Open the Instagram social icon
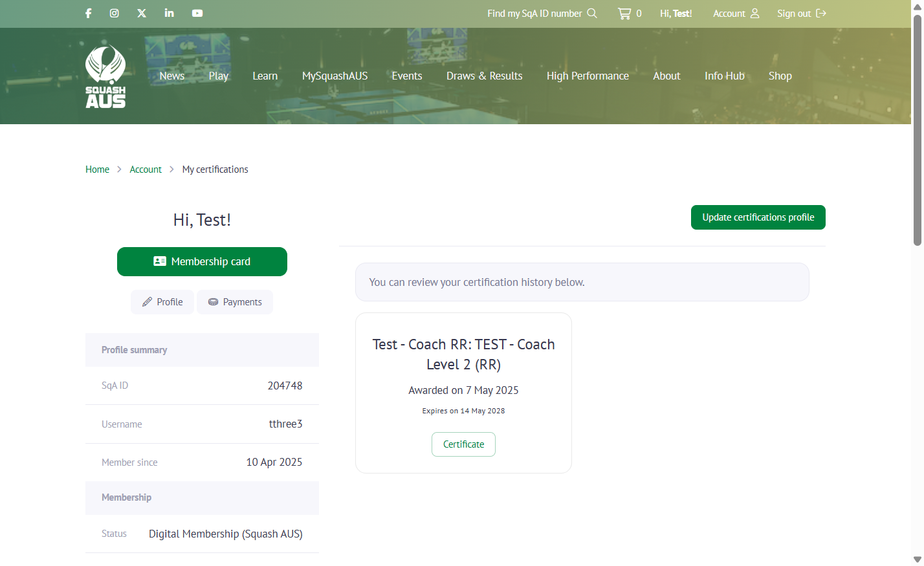Image resolution: width=924 pixels, height=566 pixels. pos(115,13)
